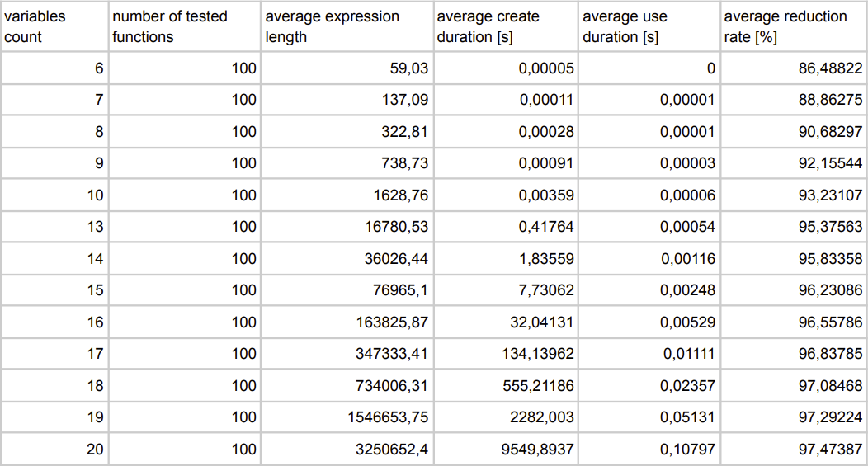
Task: Click the 'variables count' header cell
Action: click(x=54, y=26)
